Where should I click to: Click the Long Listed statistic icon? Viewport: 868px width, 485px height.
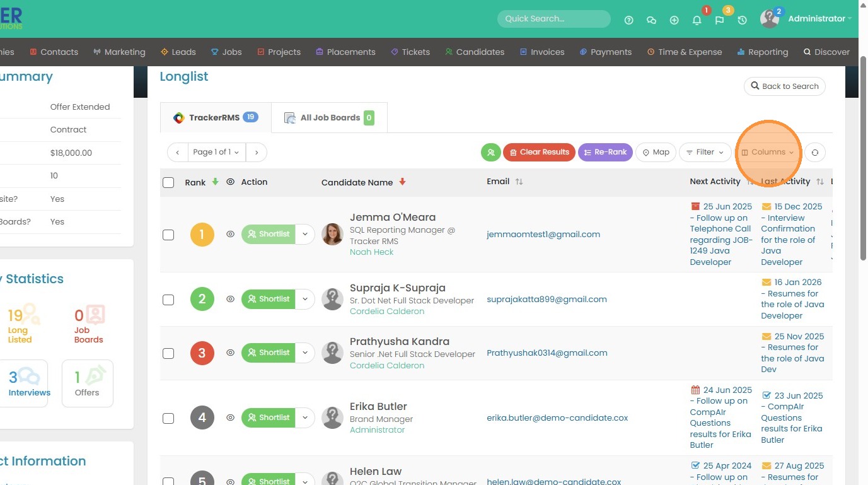[x=32, y=314]
